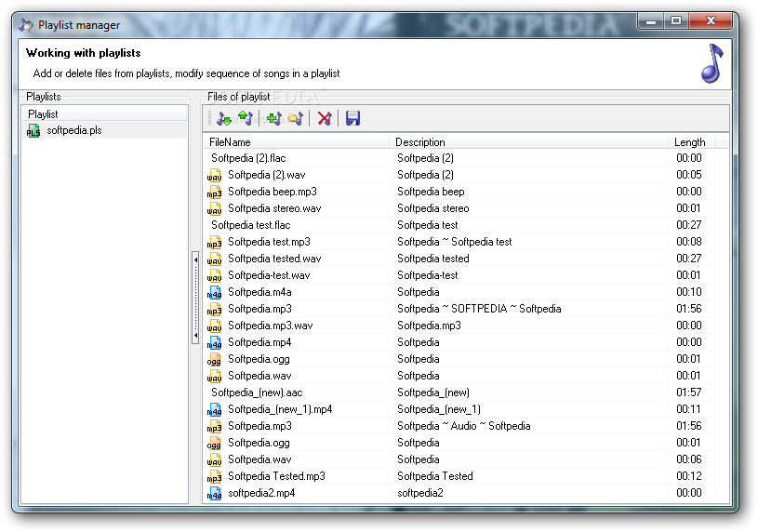Viewport: 758px width, 532px height.
Task: Click the 01:57 length value
Action: [689, 392]
